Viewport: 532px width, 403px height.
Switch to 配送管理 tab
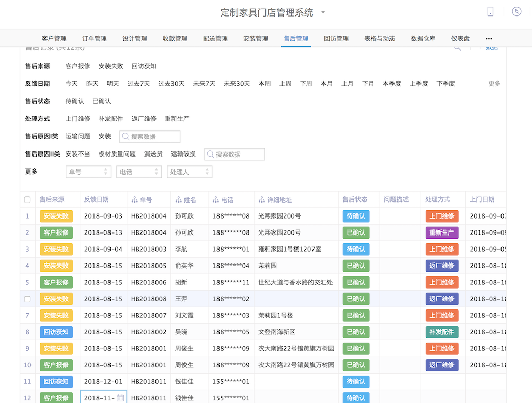(215, 39)
